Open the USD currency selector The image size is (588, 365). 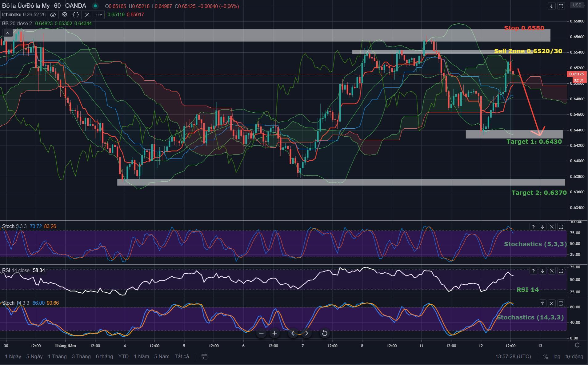(x=577, y=5)
